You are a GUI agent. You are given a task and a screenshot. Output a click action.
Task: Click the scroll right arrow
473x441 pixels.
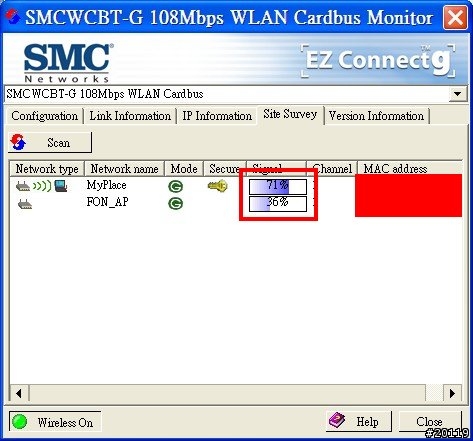tap(452, 393)
